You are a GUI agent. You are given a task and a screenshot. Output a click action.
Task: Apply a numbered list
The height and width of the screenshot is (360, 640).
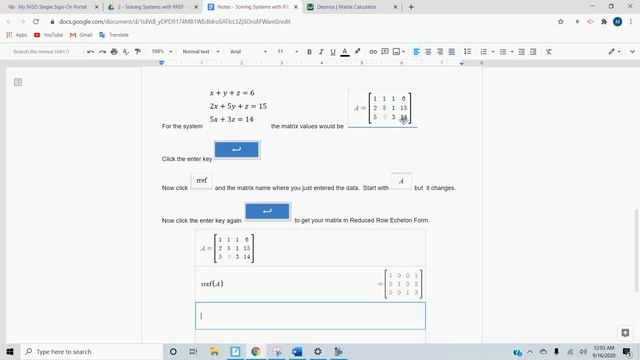(x=484, y=51)
